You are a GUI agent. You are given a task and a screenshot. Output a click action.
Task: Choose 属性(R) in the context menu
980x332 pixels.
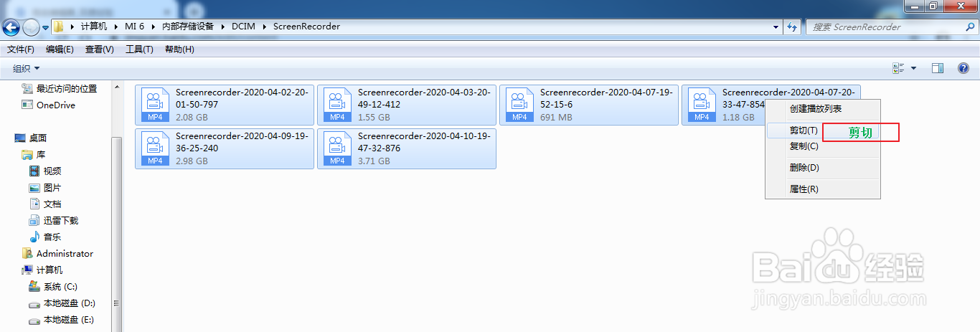tap(823, 189)
